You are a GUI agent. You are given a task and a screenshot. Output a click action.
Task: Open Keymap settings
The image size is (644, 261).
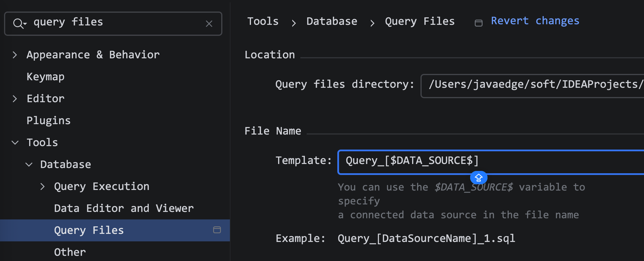pyautogui.click(x=46, y=77)
